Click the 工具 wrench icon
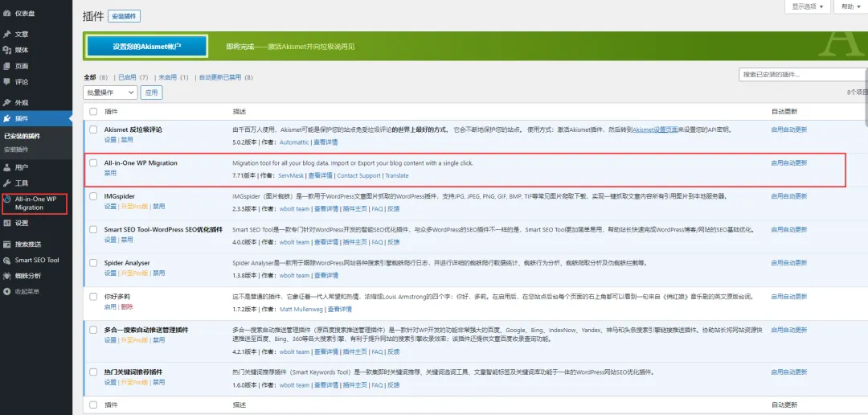Screen dimensions: 868x415 click(6, 183)
